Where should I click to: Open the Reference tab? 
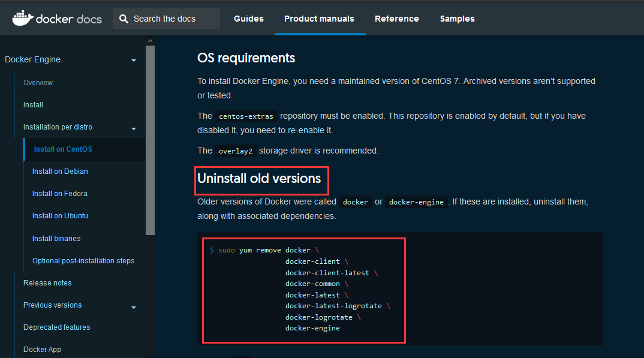[397, 19]
